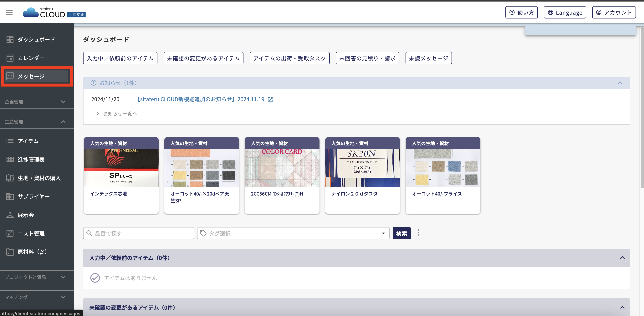644x316 pixels.
Task: Click the 展示会 hanger icon
Action: (x=10, y=215)
